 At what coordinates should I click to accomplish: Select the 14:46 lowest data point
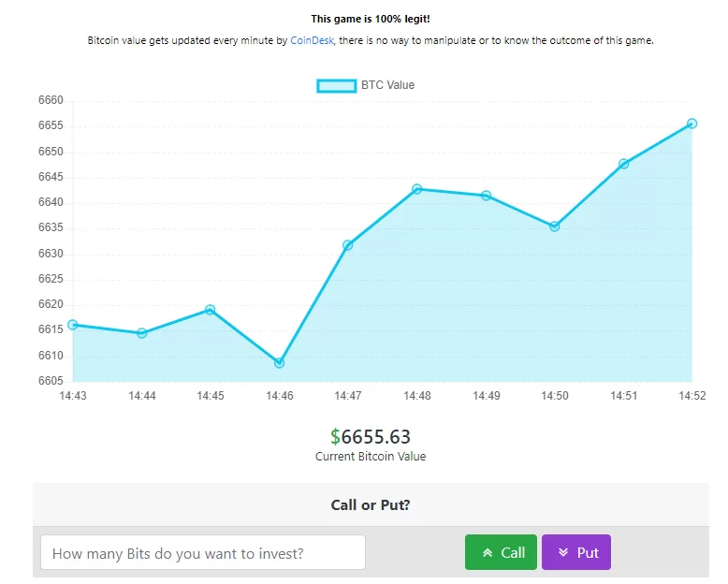[279, 363]
